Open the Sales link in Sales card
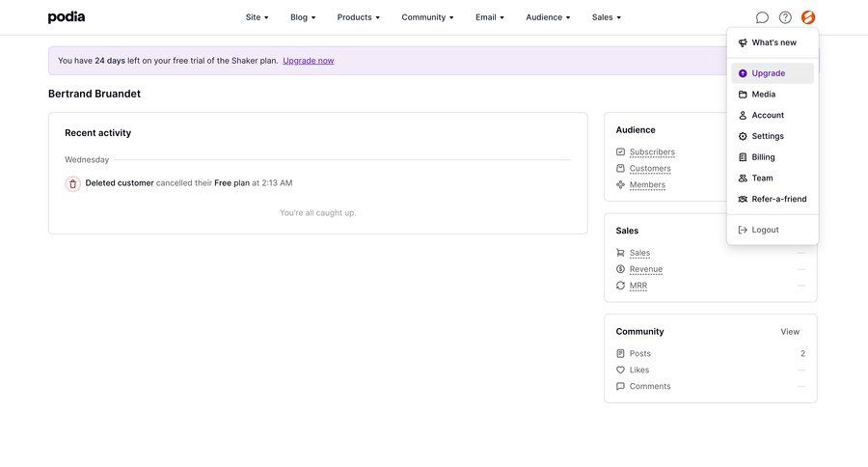Viewport: 868px width, 467px height. [639, 253]
